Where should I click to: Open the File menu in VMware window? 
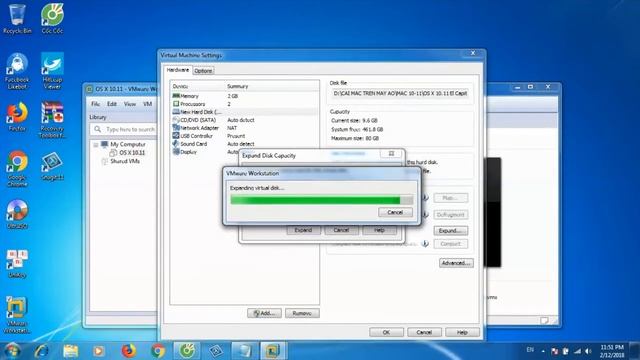point(96,104)
